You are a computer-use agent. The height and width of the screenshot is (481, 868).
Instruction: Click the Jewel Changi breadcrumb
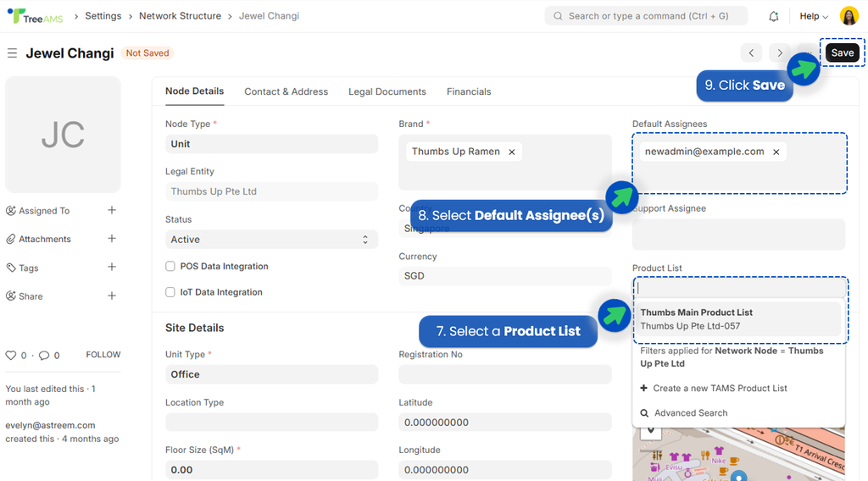click(x=269, y=16)
